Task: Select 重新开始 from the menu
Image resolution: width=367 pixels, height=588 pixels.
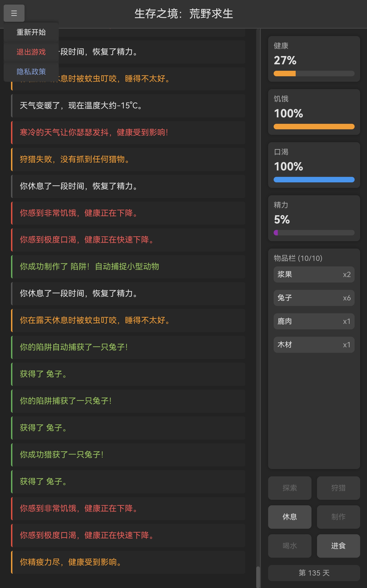Action: pos(31,32)
